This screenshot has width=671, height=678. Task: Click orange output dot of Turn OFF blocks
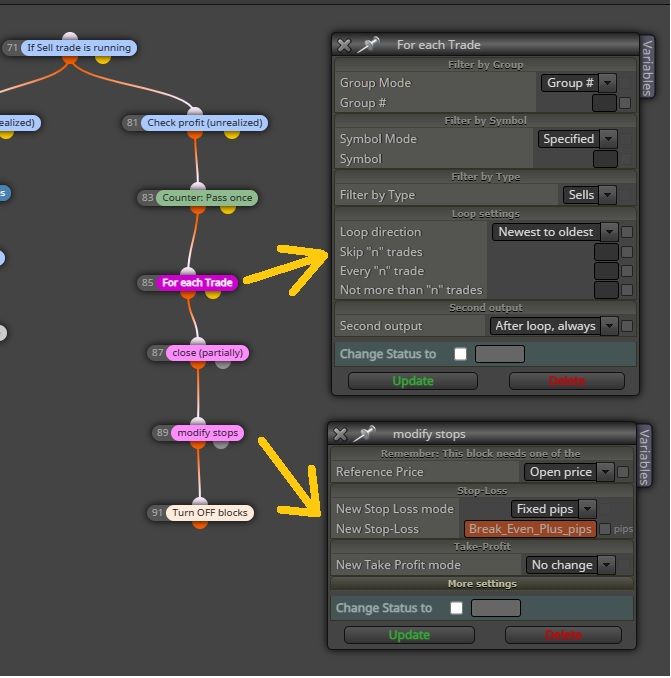click(200, 524)
